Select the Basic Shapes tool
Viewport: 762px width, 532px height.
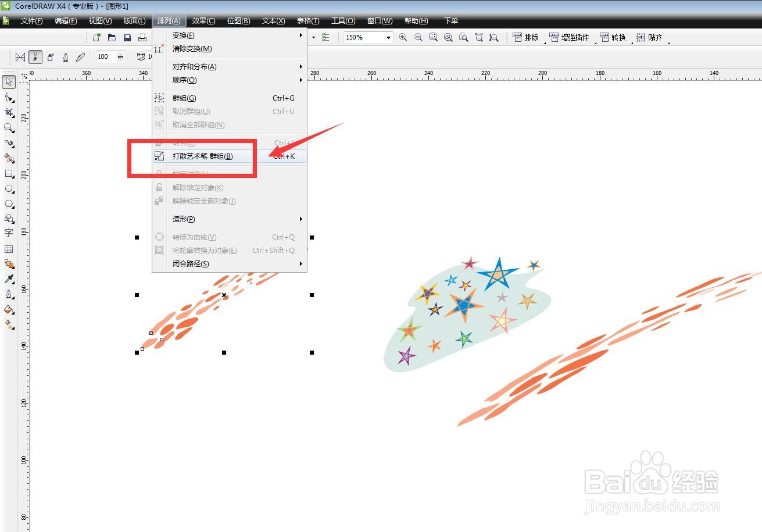(9, 219)
